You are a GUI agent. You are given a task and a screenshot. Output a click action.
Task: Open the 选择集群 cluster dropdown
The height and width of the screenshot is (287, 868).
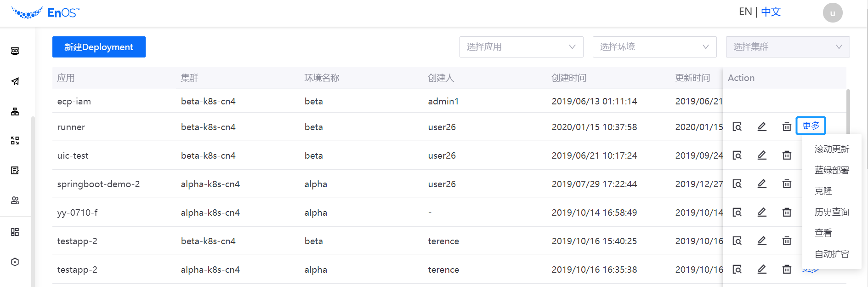click(788, 47)
